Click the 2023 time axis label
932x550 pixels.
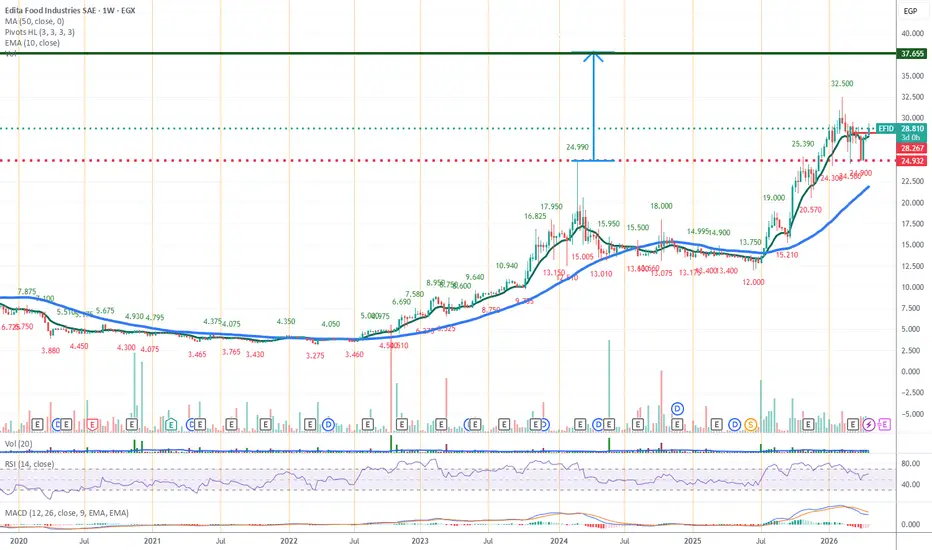[x=420, y=540]
